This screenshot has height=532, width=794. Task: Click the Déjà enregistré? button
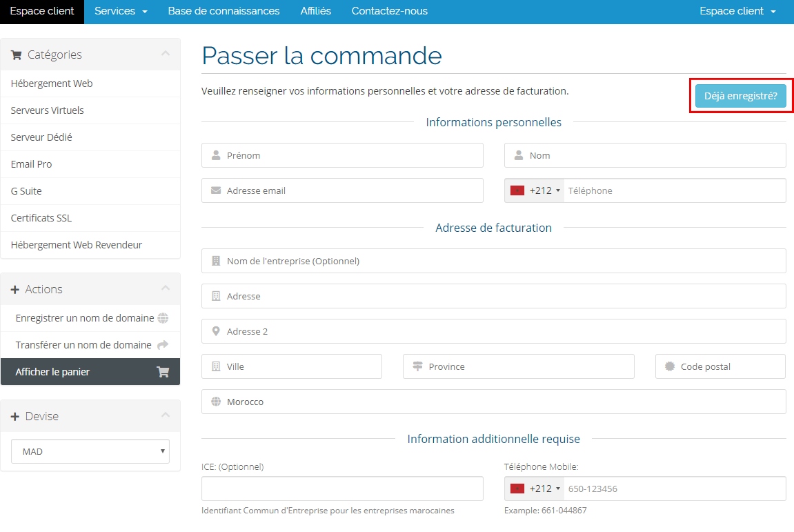tap(740, 96)
